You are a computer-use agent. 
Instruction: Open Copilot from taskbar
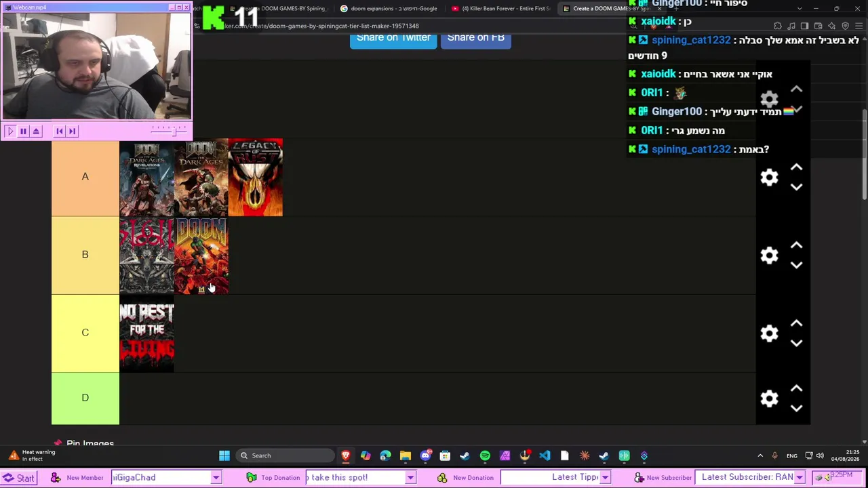[x=366, y=455]
